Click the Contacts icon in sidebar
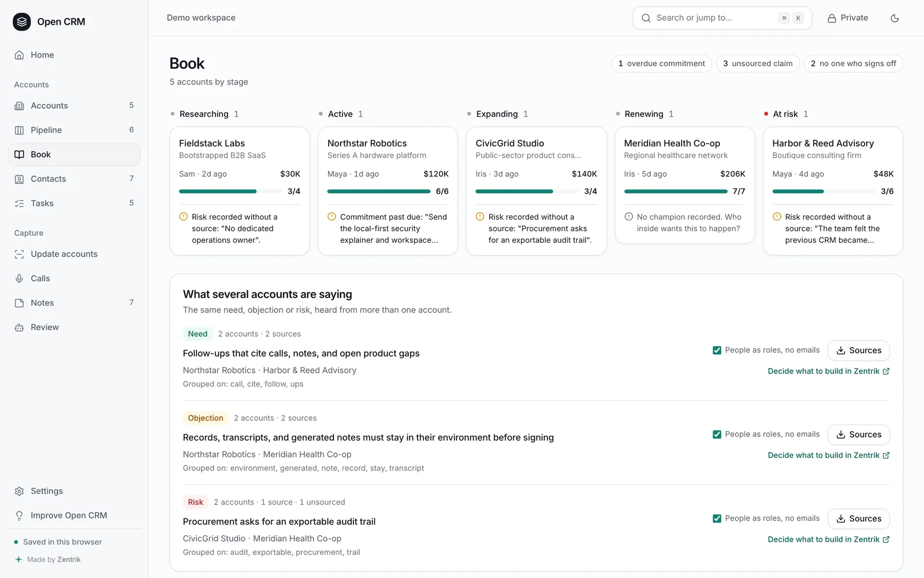 (19, 179)
